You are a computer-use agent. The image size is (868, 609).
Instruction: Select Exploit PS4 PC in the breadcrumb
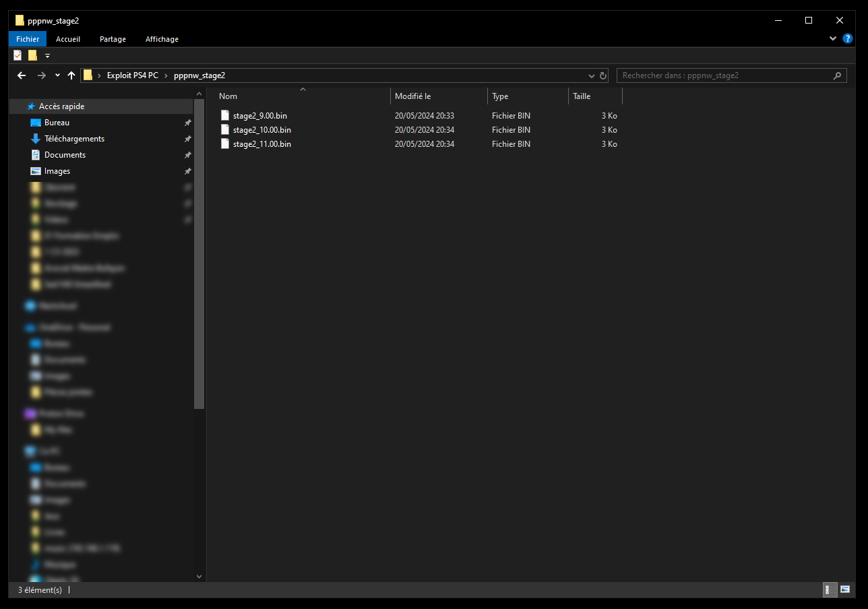(133, 75)
